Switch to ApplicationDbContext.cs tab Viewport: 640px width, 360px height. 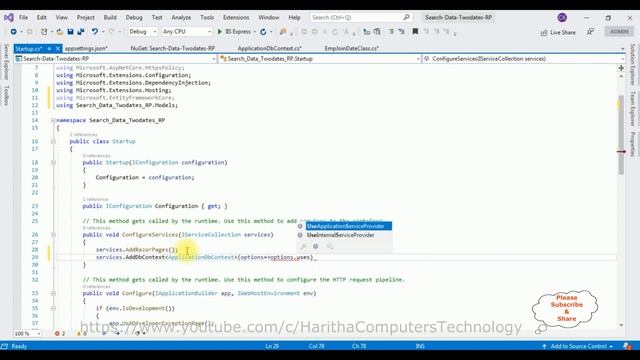click(x=269, y=48)
